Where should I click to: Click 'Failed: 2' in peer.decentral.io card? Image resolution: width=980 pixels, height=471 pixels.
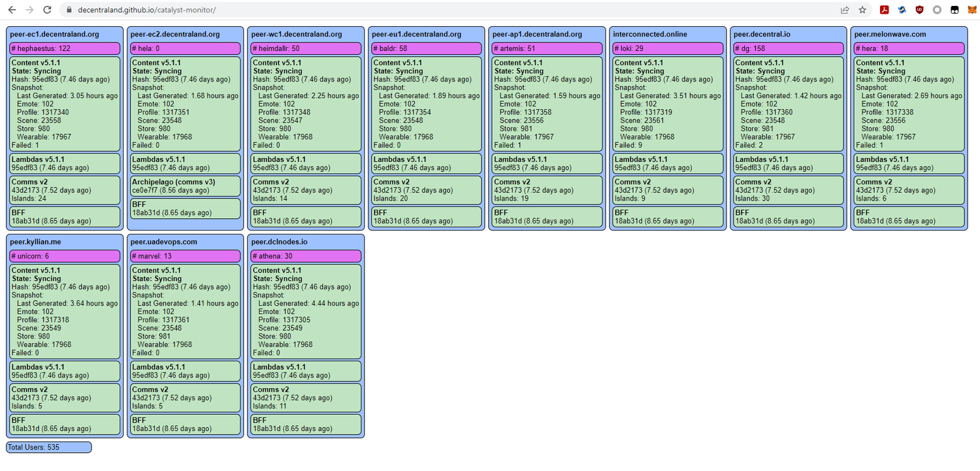[x=749, y=145]
